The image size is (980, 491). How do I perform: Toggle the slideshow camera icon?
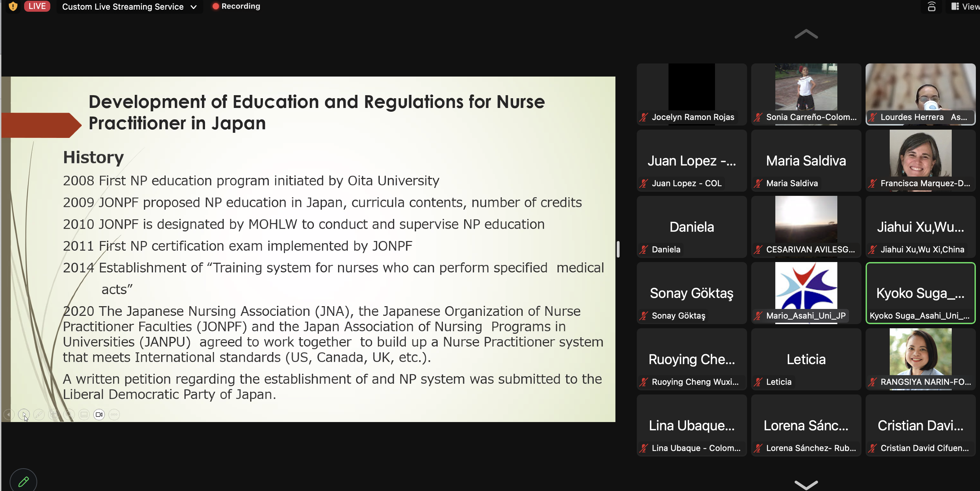point(99,414)
